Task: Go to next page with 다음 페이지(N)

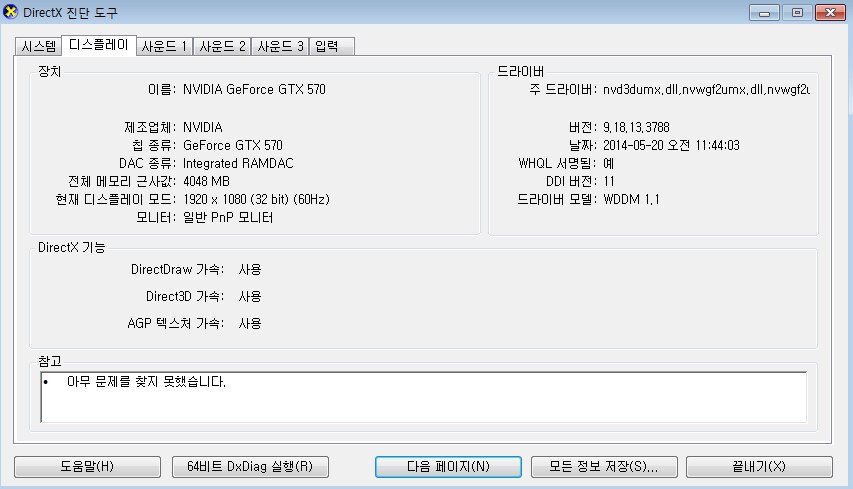Action: 448,467
